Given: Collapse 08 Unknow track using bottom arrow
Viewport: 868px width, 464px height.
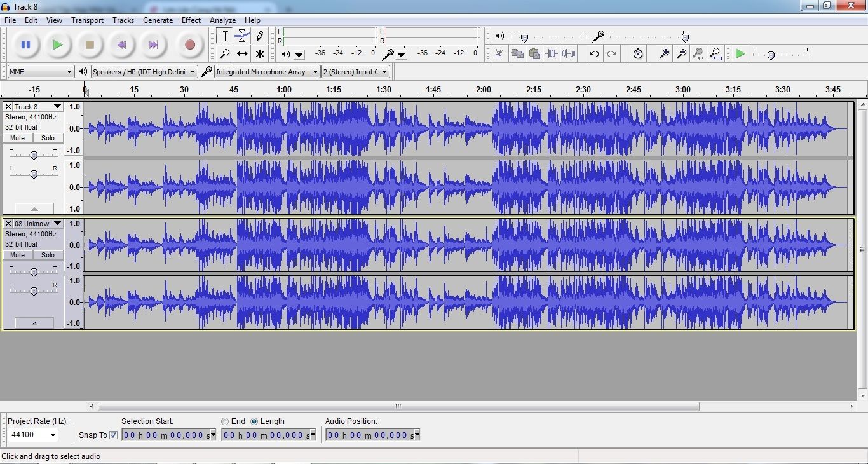Looking at the screenshot, I should point(34,324).
